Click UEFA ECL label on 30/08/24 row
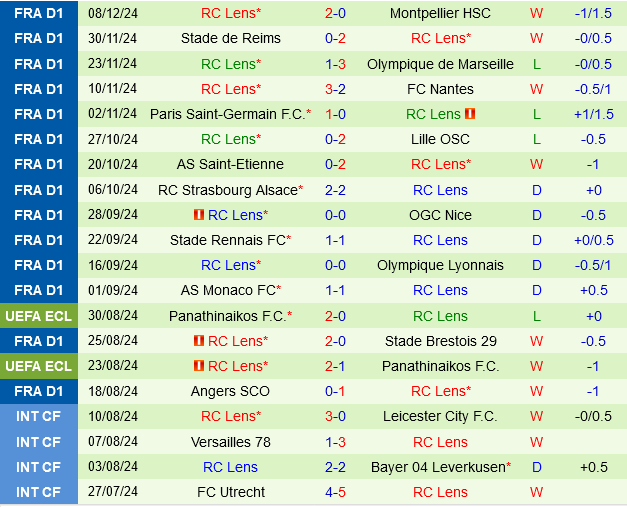The height and width of the screenshot is (507, 627). (x=39, y=316)
